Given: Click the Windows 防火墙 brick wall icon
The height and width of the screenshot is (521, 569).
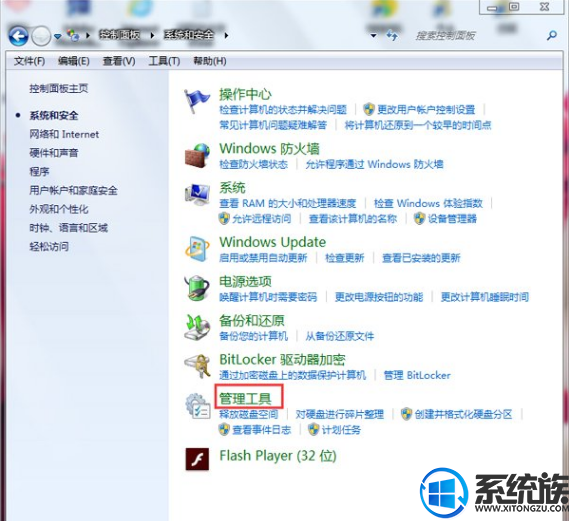Looking at the screenshot, I should (197, 155).
